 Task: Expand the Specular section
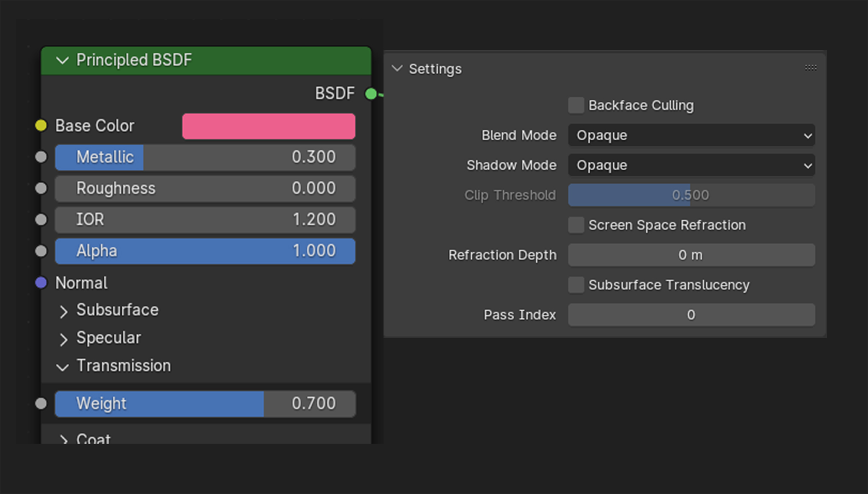[64, 339]
